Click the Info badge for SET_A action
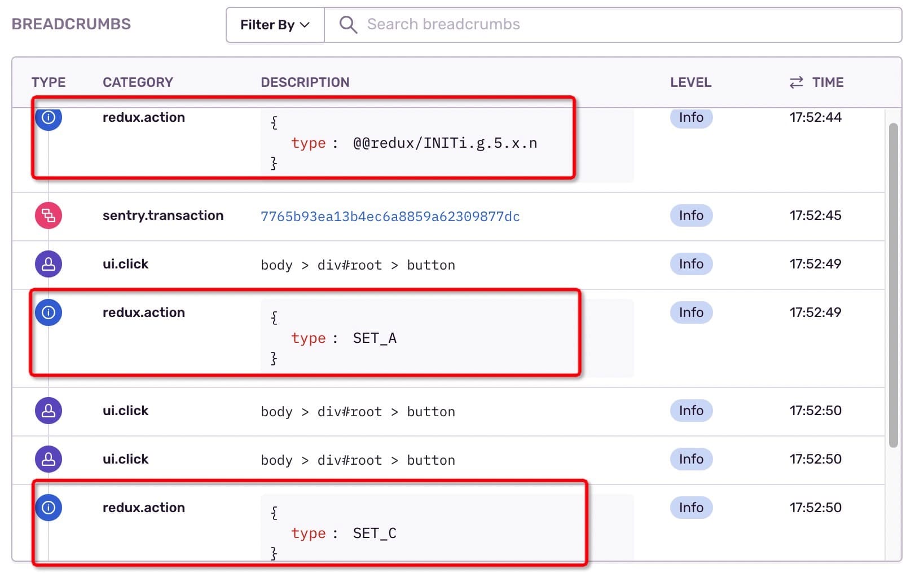Image resolution: width=924 pixels, height=573 pixels. pyautogui.click(x=691, y=312)
